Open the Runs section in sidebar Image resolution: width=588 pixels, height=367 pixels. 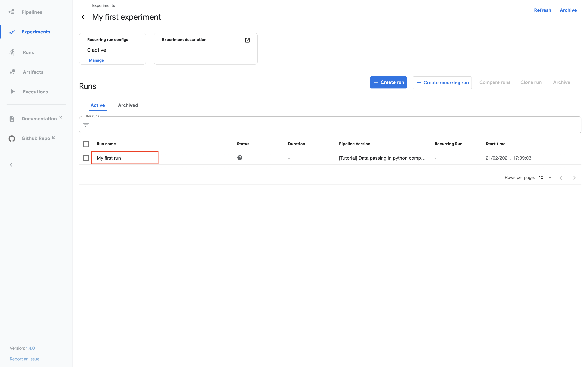click(28, 52)
